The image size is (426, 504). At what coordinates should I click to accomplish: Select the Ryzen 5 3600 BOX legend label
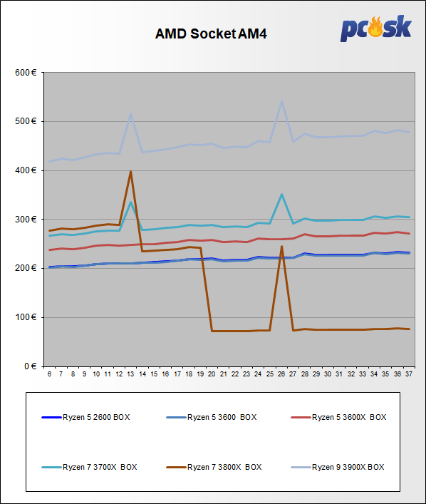pyautogui.click(x=222, y=417)
